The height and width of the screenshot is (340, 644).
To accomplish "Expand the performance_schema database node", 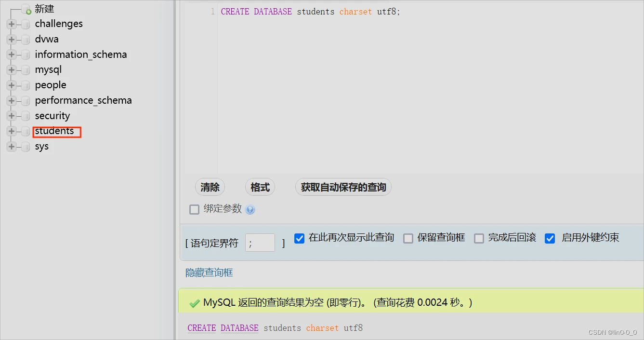I will [x=12, y=101].
